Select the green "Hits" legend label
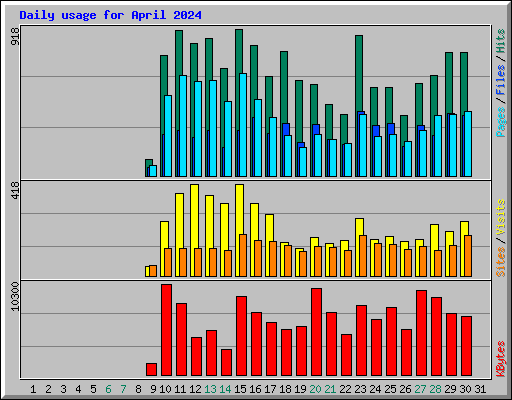Viewport: 512px width, 400px height. pyautogui.click(x=500, y=41)
